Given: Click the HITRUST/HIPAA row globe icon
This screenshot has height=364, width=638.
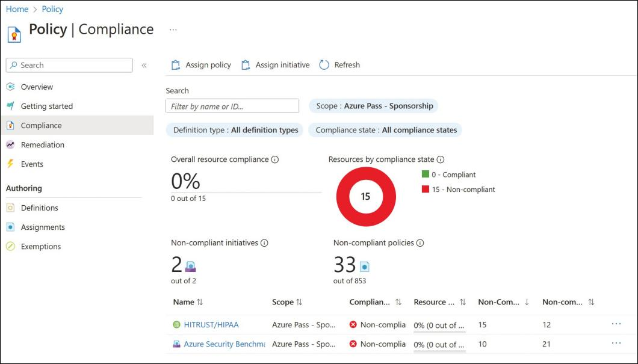Looking at the screenshot, I should (176, 324).
